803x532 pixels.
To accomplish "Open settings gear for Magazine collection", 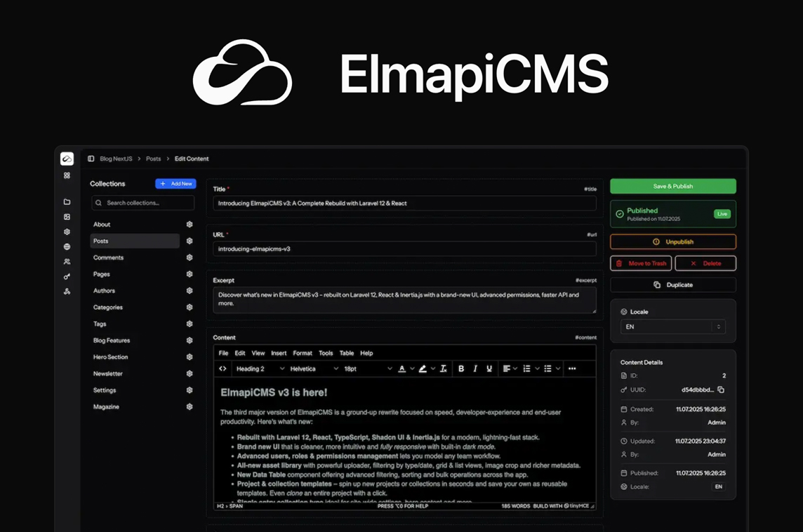I will pos(190,406).
